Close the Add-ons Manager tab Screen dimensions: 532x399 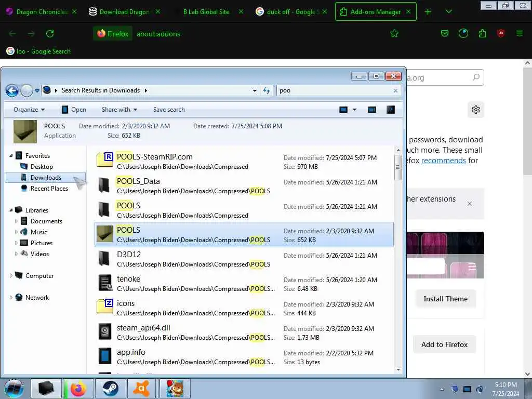click(408, 12)
